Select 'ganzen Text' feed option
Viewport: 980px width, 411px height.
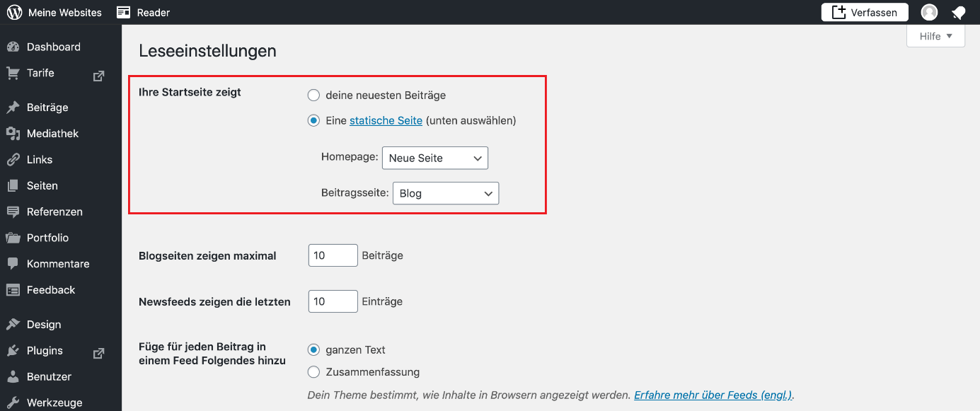[x=313, y=349]
